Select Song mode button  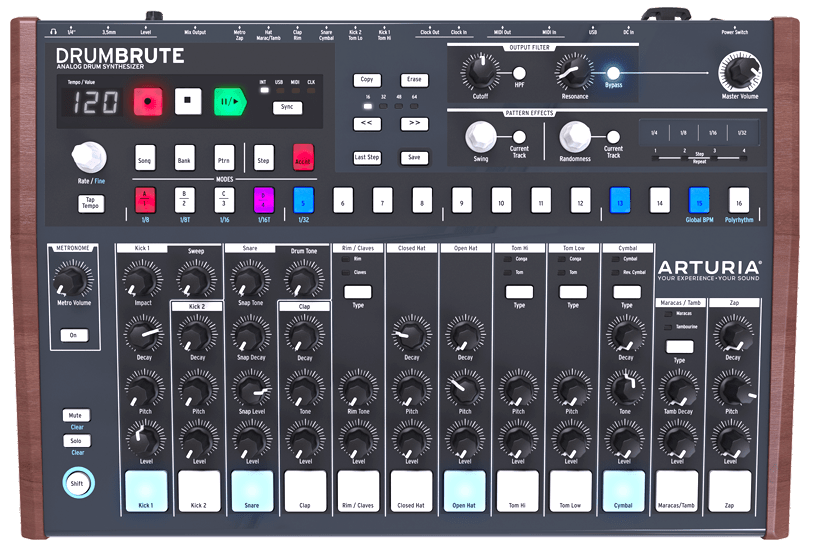coord(145,158)
